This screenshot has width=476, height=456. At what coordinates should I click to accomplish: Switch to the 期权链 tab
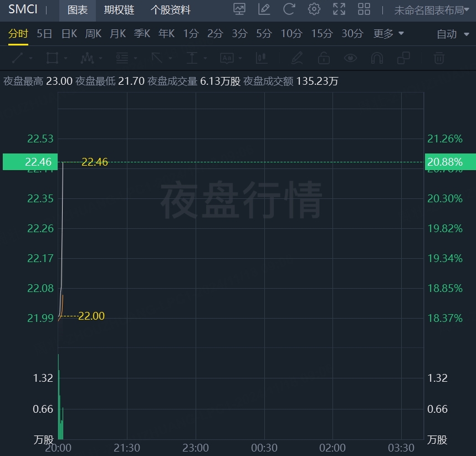pyautogui.click(x=119, y=10)
